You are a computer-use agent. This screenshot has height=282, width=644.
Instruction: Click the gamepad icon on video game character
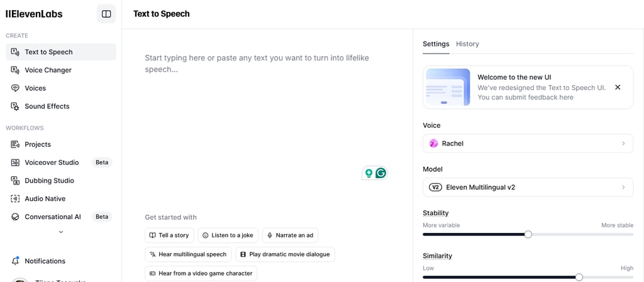[x=152, y=273]
